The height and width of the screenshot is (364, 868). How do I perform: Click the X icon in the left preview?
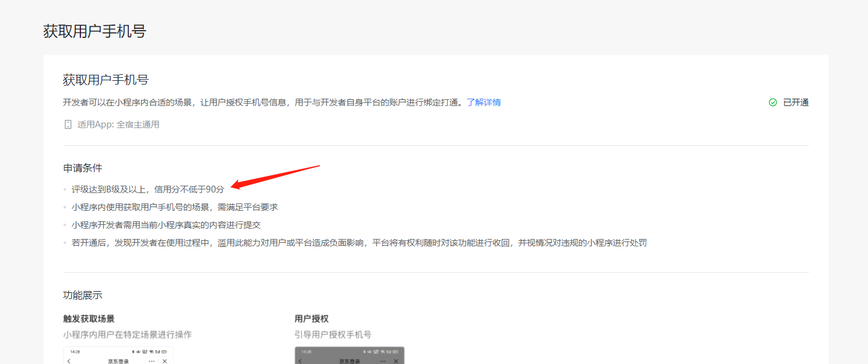click(164, 362)
